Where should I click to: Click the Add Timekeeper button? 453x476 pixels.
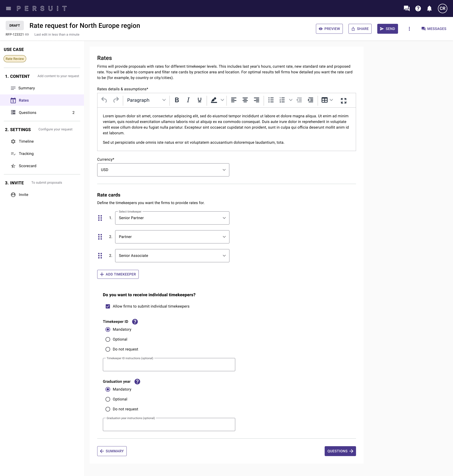coord(118,274)
